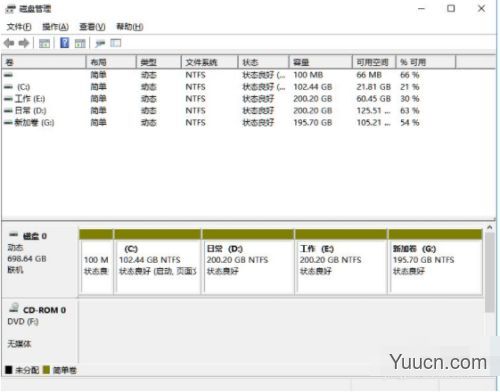Click the 63 % free cell

(x=410, y=111)
